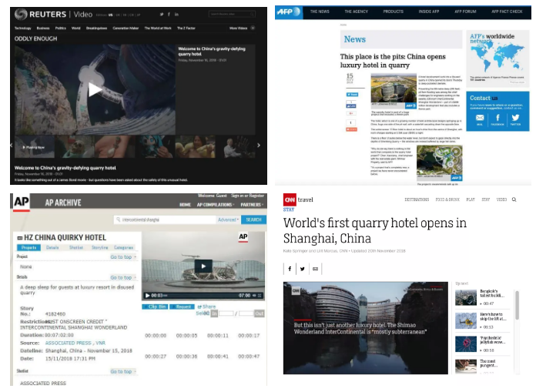Screen dimensions: 536x392
Task: Expand the Reuters More Videos dropdown
Action: pyautogui.click(x=246, y=28)
